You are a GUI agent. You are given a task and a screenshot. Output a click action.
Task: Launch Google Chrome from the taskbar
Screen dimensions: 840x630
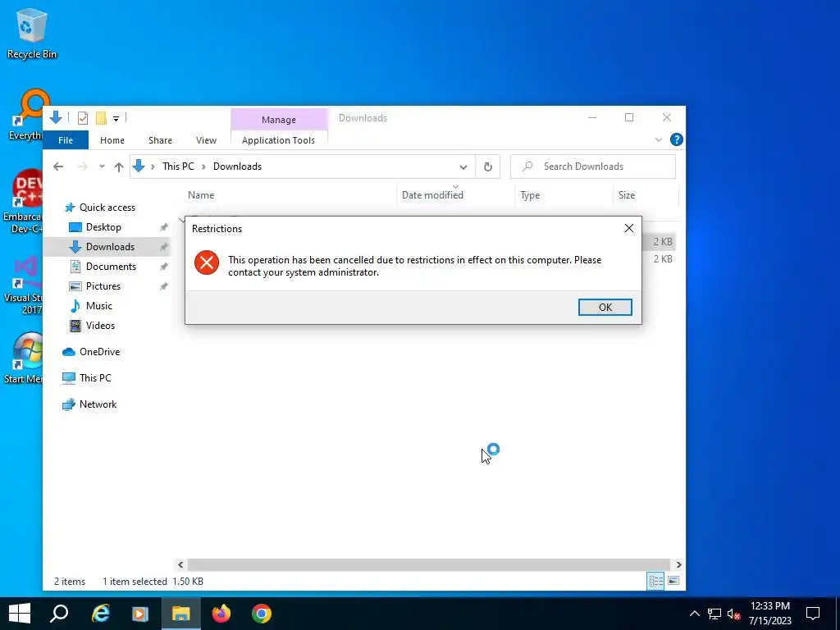[262, 614]
